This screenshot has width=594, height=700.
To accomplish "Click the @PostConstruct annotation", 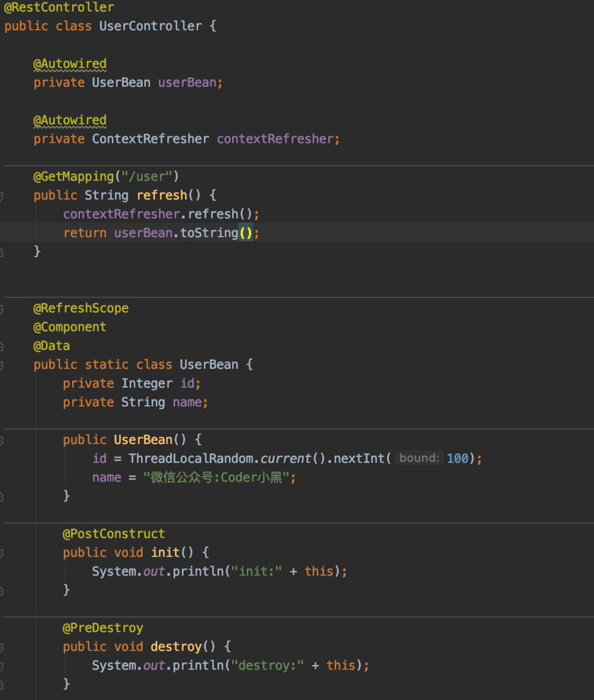I will click(x=114, y=534).
